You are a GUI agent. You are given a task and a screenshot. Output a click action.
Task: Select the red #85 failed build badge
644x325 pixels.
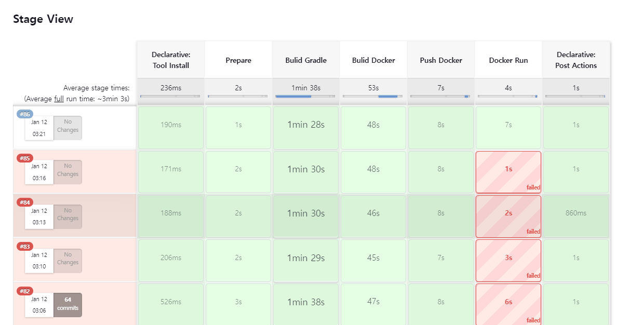pos(25,158)
